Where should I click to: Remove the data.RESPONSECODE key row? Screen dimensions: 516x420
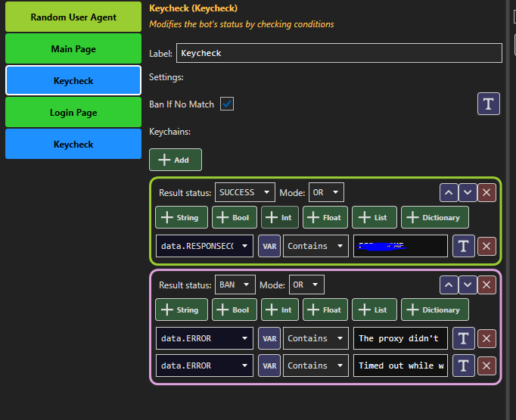pyautogui.click(x=486, y=246)
